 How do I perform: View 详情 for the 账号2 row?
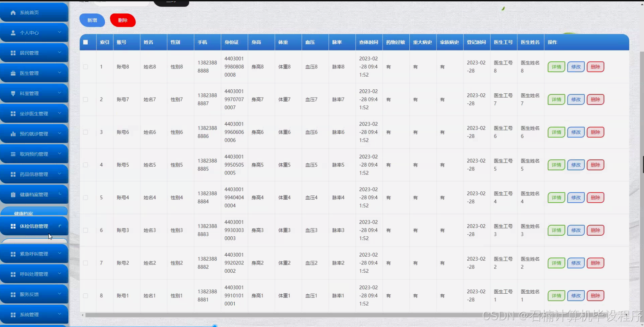pos(556,263)
